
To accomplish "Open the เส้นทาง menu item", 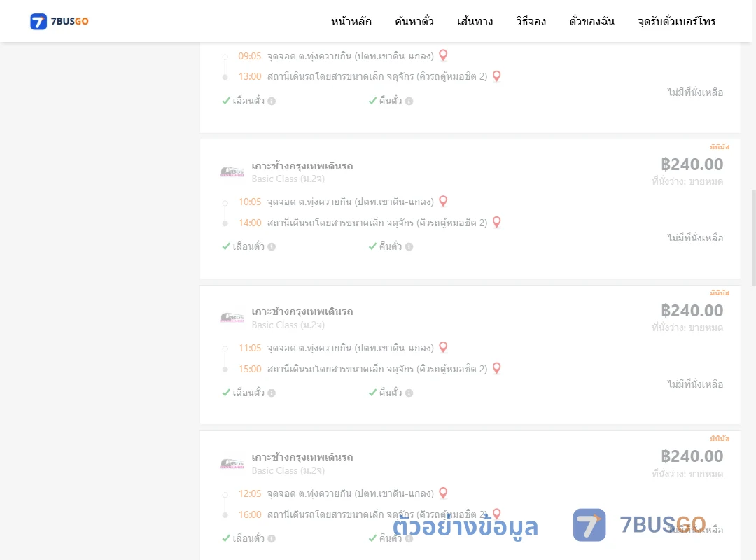I will (475, 21).
